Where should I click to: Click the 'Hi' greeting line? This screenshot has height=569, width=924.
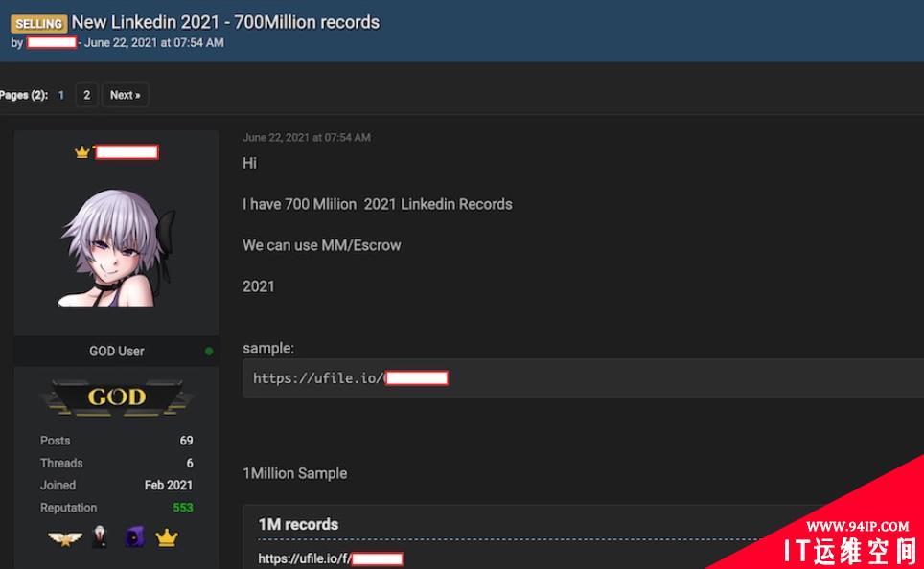tap(249, 163)
